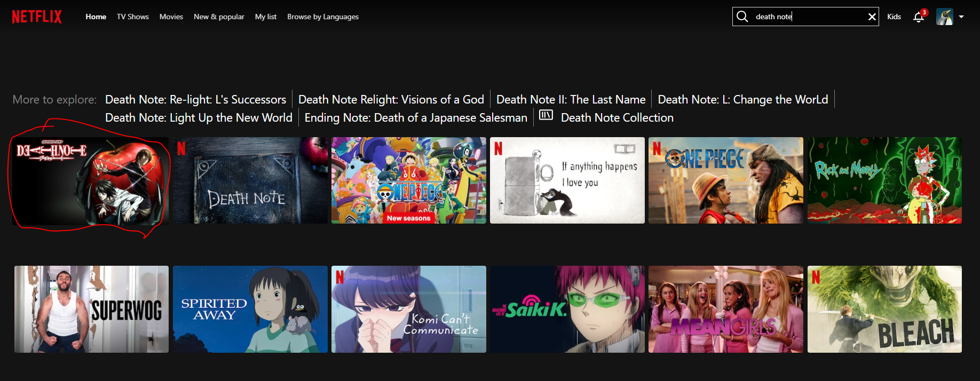Open My list page
This screenshot has width=980, height=381.
[x=266, y=17]
